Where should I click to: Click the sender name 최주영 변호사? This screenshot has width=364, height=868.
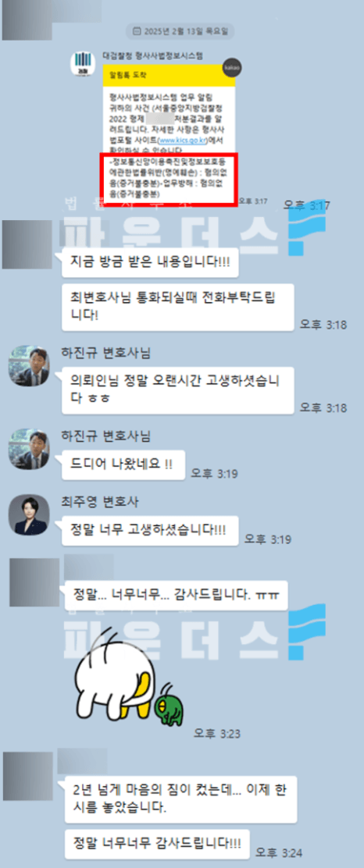(98, 502)
